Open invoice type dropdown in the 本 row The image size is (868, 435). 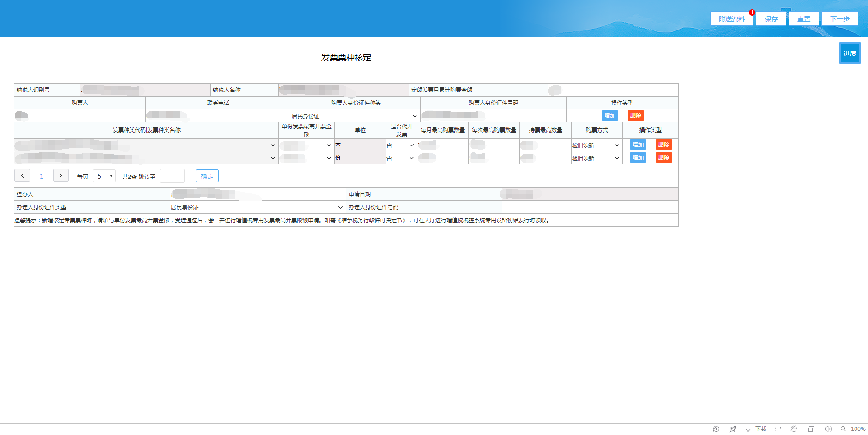click(146, 145)
